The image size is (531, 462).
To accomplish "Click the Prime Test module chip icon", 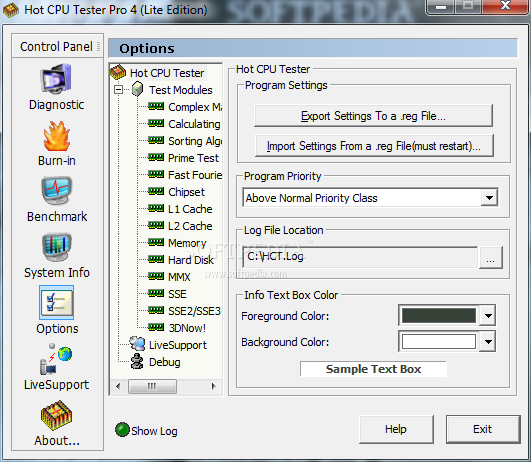I will [x=156, y=157].
